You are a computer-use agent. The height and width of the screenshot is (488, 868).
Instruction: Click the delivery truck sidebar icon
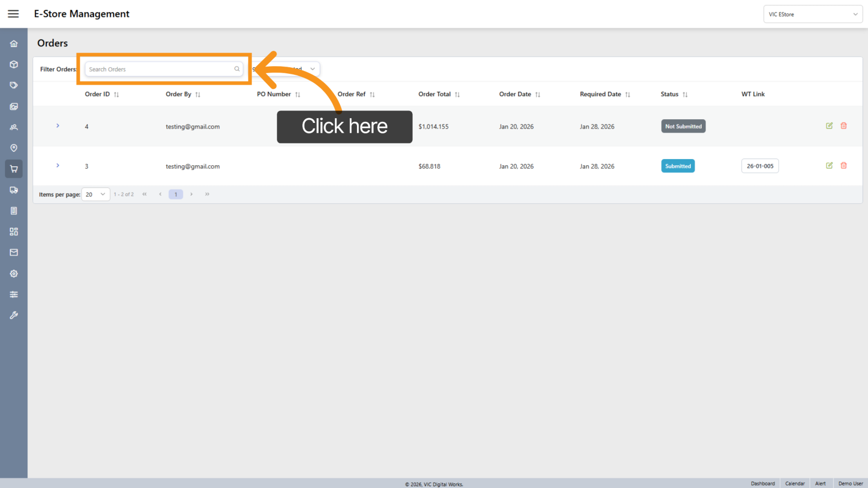coord(14,190)
